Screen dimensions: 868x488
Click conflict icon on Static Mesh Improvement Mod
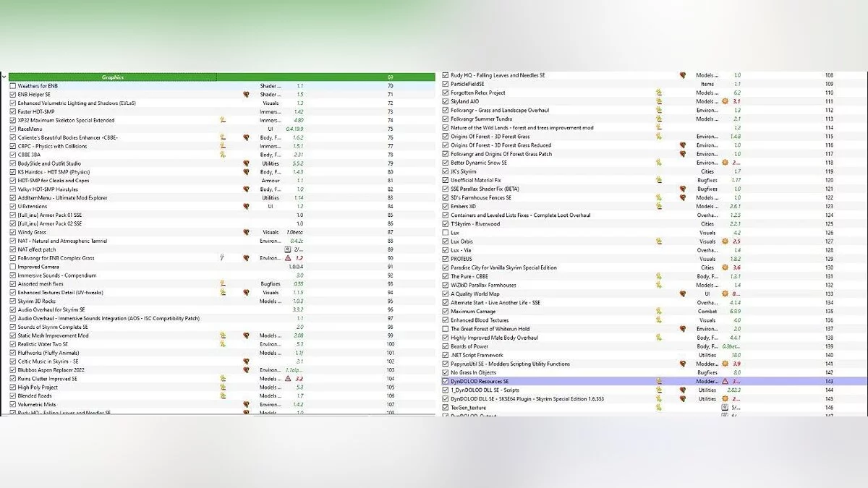pos(224,335)
